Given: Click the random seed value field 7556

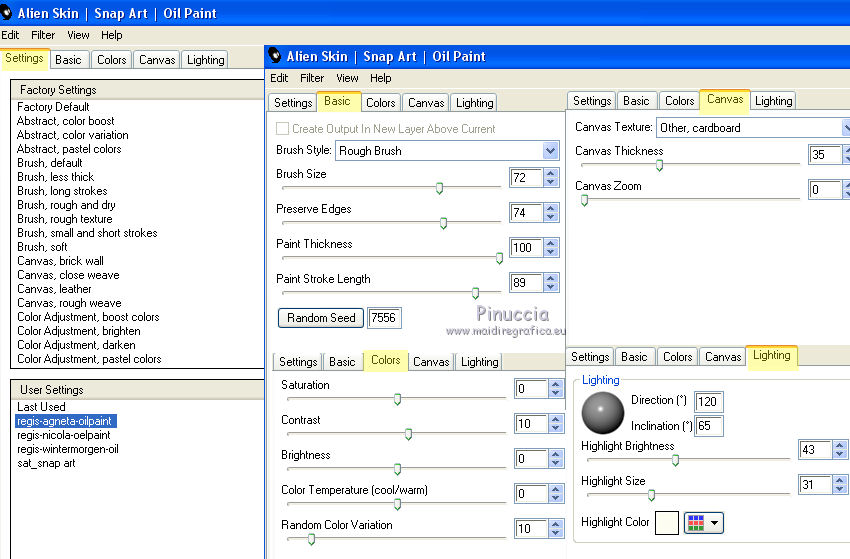Looking at the screenshot, I should point(384,318).
